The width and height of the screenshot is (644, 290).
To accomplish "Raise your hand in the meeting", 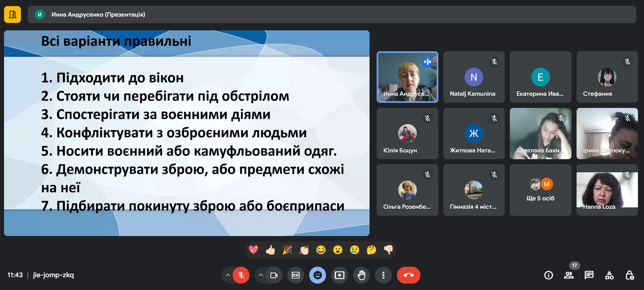I will pyautogui.click(x=361, y=275).
